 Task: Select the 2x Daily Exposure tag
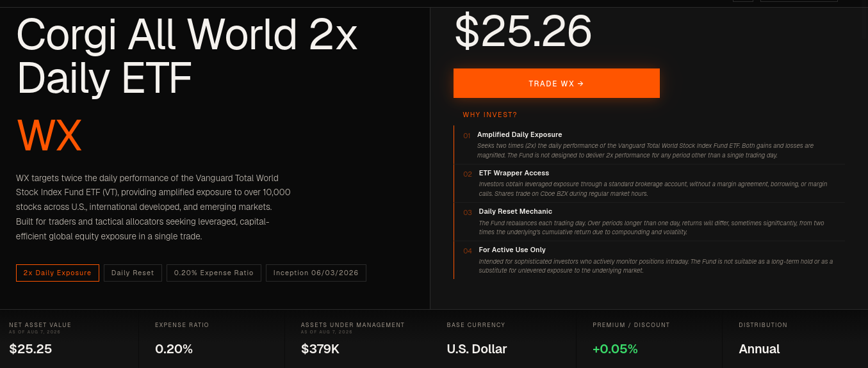pyautogui.click(x=58, y=273)
